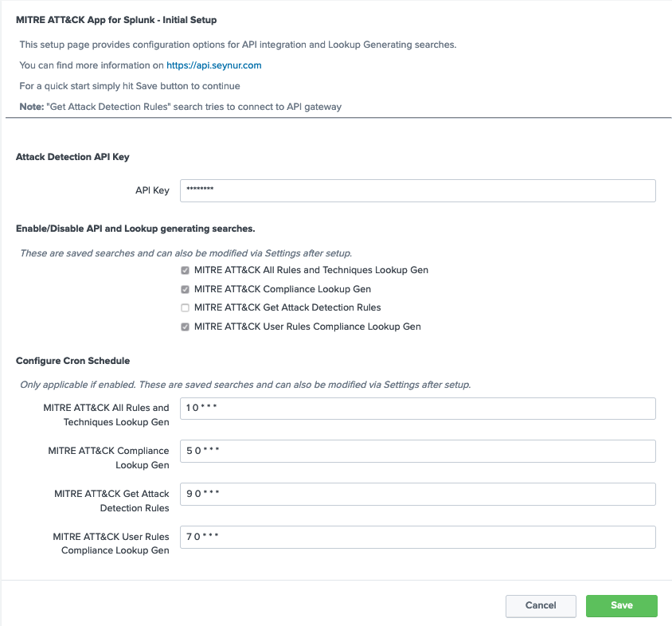Viewport: 672px width, 626px height.
Task: Click the Get Attack Detection Rules cron label
Action: 111,501
